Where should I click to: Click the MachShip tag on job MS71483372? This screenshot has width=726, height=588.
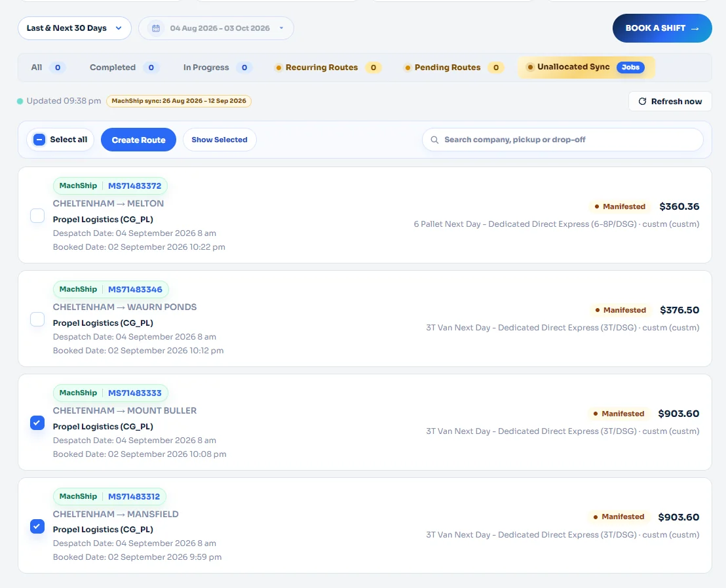tap(78, 186)
